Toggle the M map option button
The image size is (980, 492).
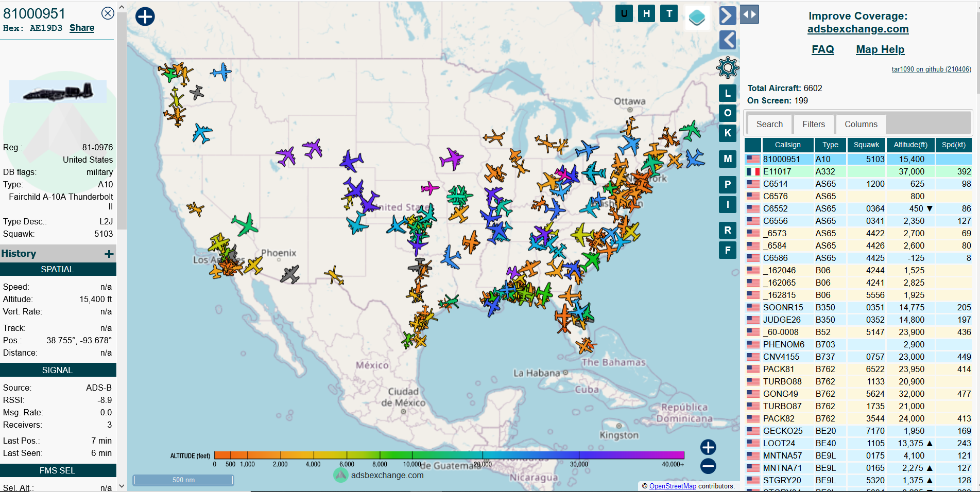728,159
